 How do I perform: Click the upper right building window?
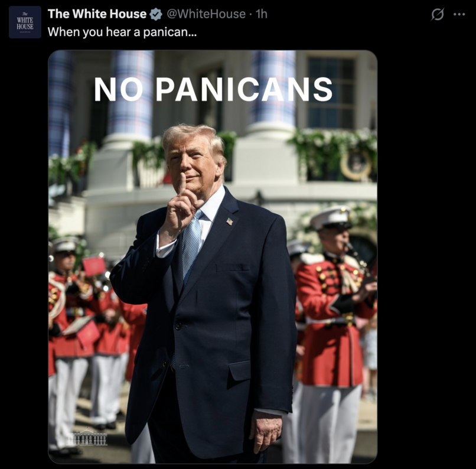pyautogui.click(x=332, y=93)
